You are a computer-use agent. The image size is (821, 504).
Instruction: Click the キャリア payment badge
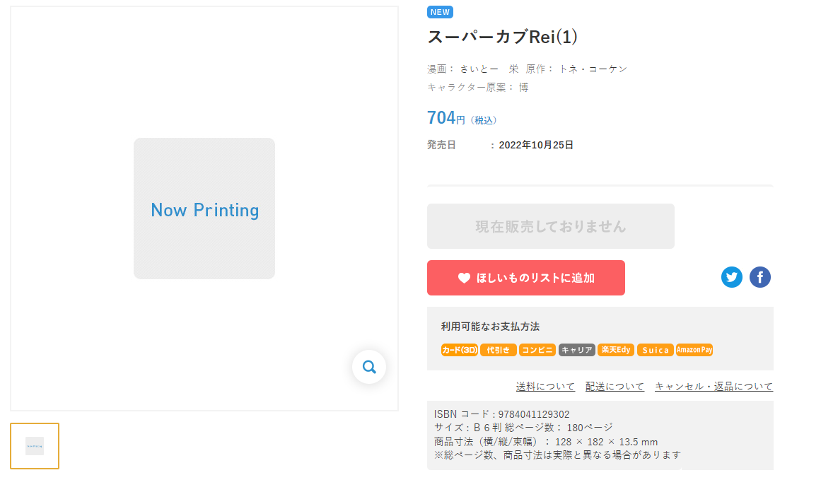click(x=577, y=350)
